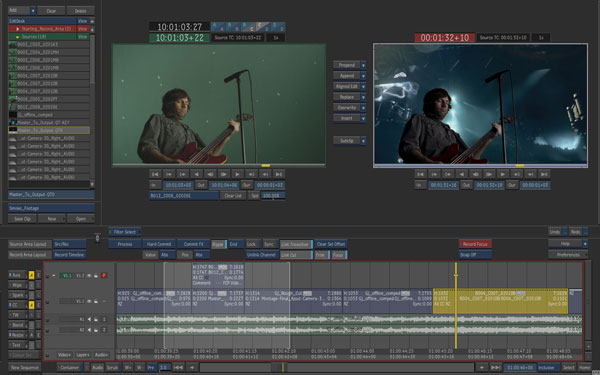Step source viewer forward one frame
Viewport: 600px width, 375px height.
[x=224, y=174]
